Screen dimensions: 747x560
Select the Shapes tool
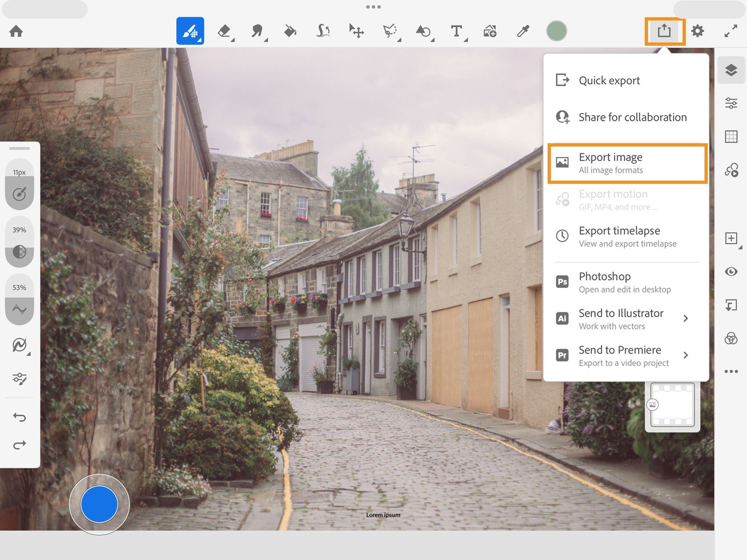tap(423, 31)
